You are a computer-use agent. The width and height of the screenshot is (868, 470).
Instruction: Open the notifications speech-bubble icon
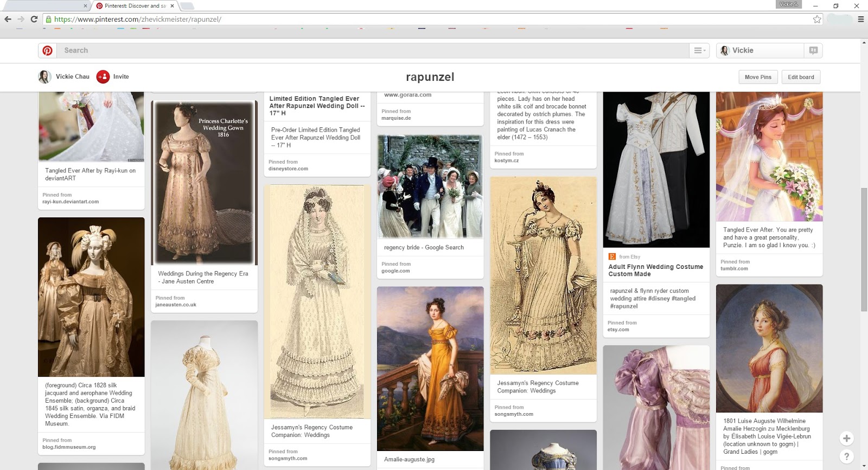point(813,50)
